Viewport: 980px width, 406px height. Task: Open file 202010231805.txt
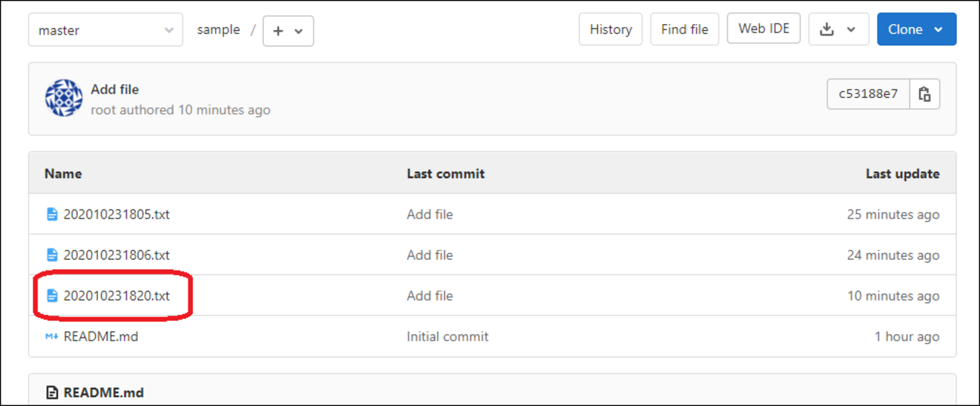point(117,215)
